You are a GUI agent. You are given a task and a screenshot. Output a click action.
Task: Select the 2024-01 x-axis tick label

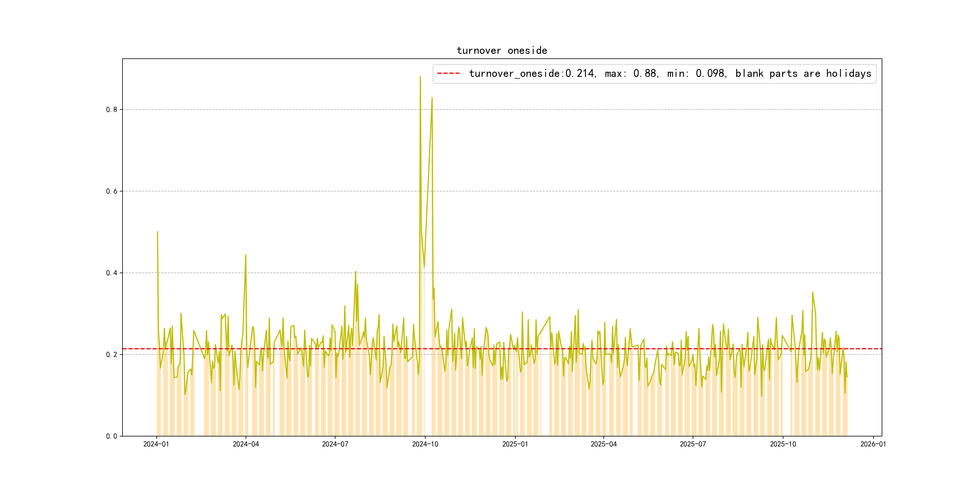156,444
